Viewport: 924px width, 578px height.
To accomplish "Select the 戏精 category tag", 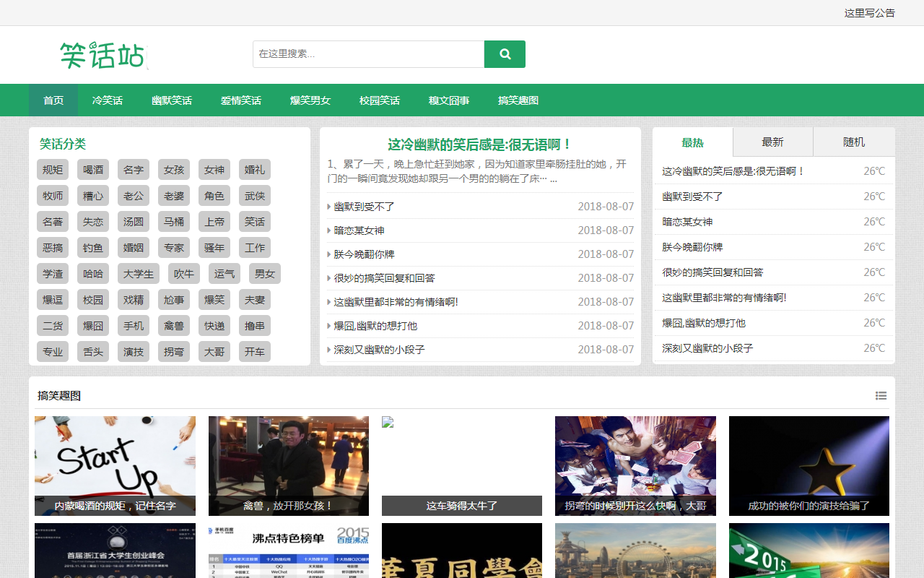I will pyautogui.click(x=134, y=300).
